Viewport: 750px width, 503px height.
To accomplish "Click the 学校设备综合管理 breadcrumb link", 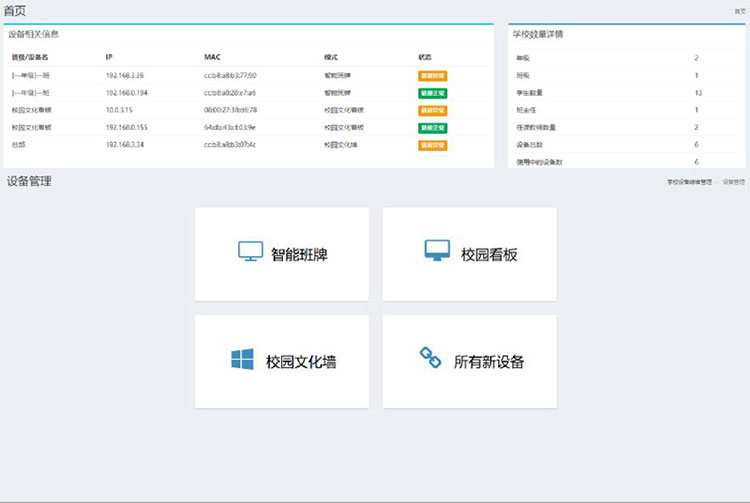I will (689, 182).
